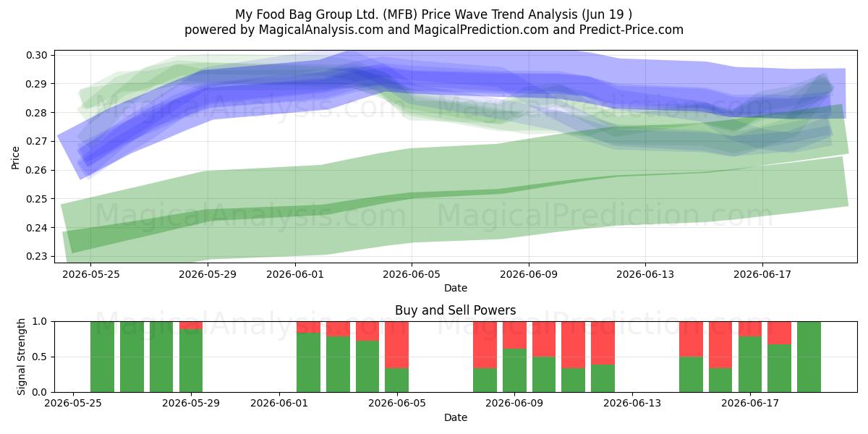The width and height of the screenshot is (868, 434).
Task: Click the 1.0 signal strength tick label
Action: (41, 321)
